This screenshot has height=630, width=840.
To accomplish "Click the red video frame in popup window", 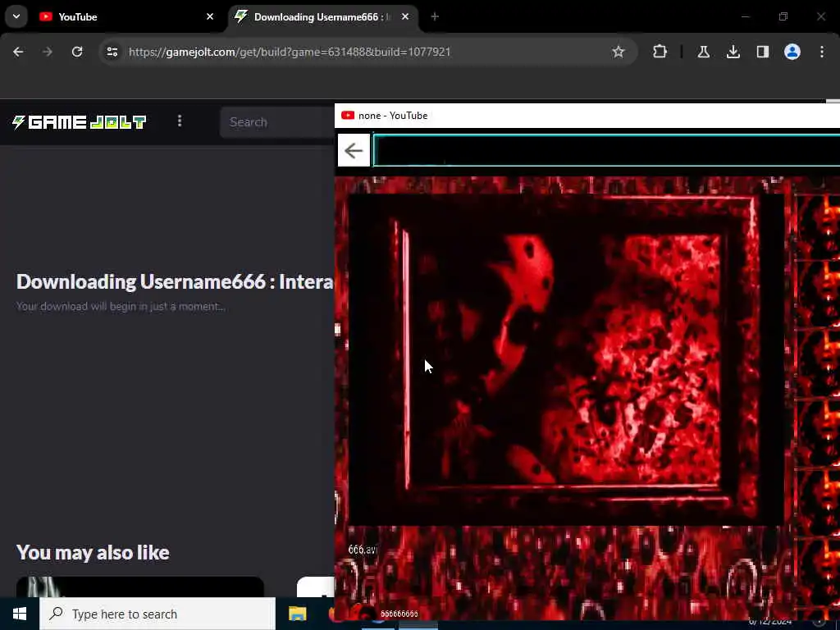I will coord(566,359).
